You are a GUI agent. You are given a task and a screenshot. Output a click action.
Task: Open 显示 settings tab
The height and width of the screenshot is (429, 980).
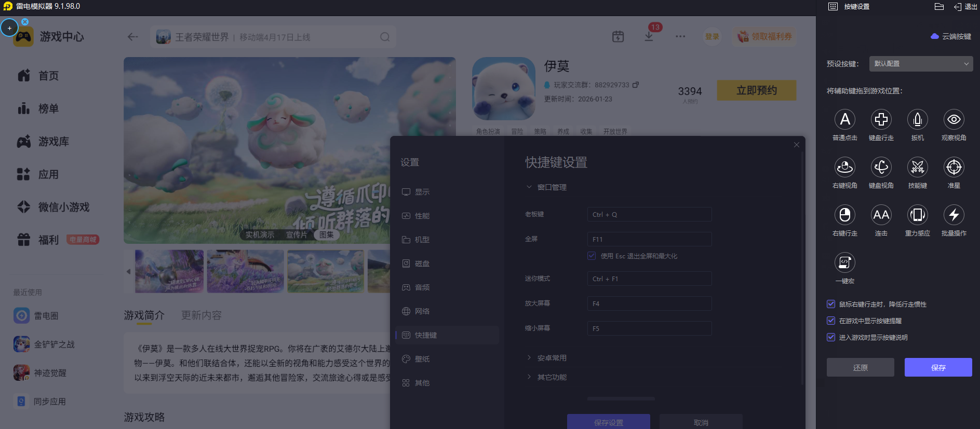[447, 192]
